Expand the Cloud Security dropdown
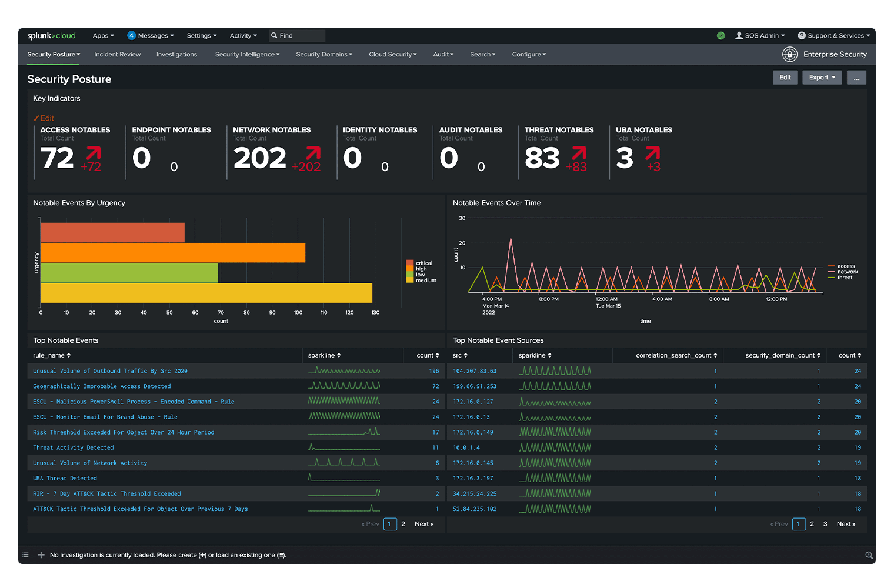This screenshot has height=588, width=894. 392,54
